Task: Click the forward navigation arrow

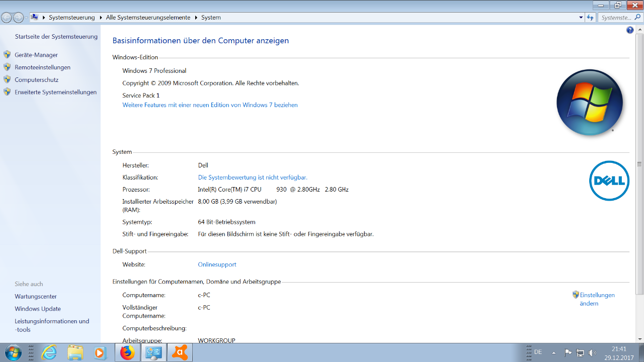Action: coord(18,17)
